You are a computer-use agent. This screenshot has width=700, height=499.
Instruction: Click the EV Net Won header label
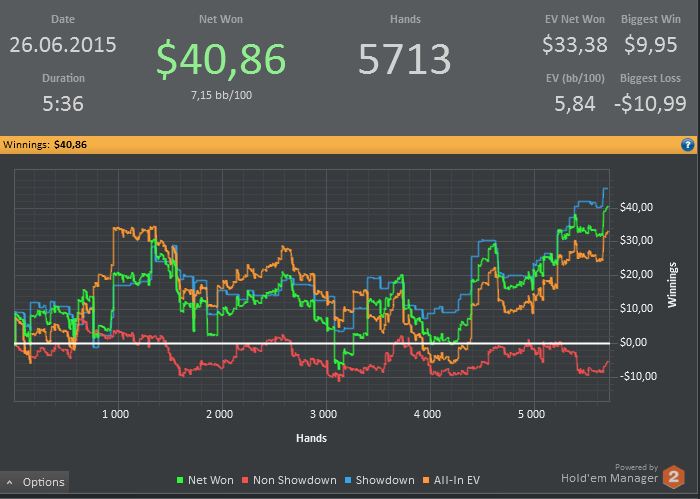(575, 19)
